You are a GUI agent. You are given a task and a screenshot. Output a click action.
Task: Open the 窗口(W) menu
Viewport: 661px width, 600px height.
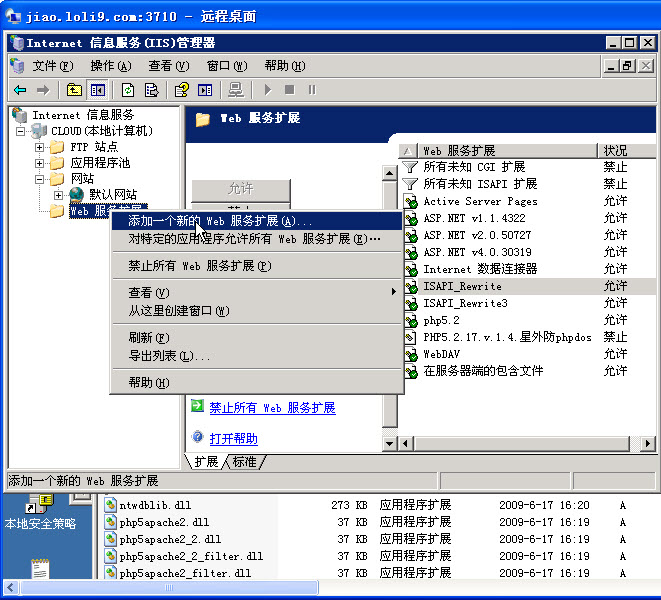(227, 66)
